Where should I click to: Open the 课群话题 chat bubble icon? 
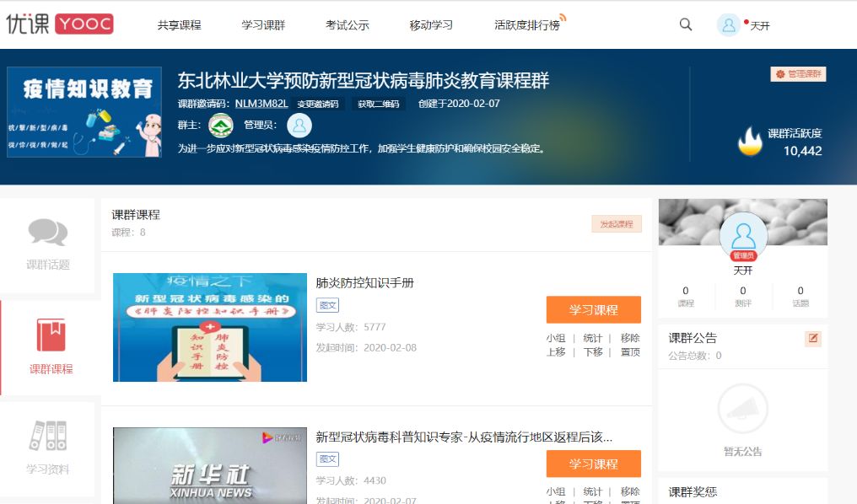point(48,232)
